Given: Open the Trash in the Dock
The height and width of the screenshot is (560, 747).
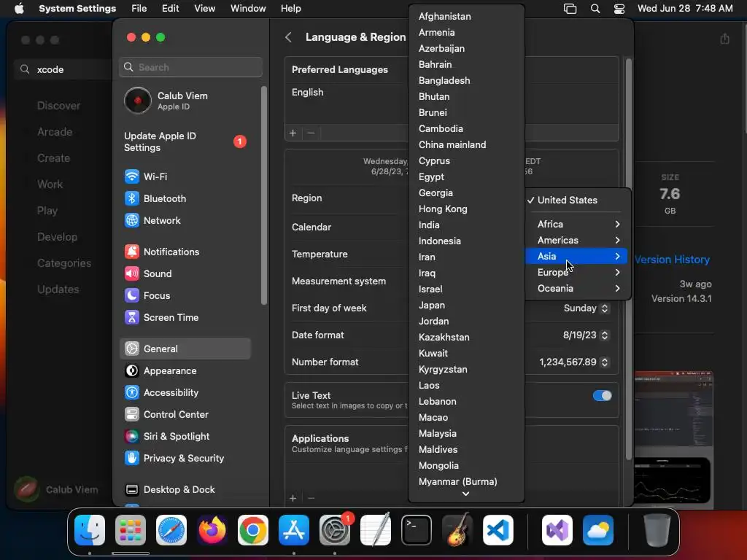Looking at the screenshot, I should click(657, 530).
